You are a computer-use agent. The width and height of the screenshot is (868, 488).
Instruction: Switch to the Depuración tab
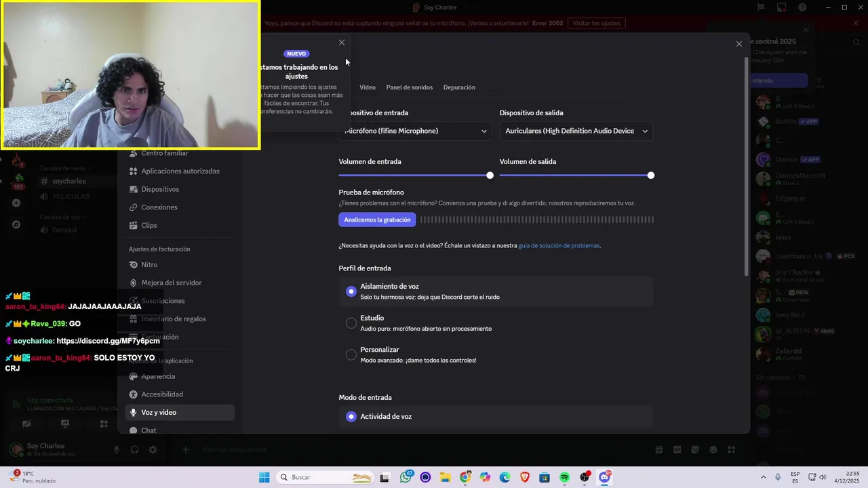pyautogui.click(x=459, y=87)
